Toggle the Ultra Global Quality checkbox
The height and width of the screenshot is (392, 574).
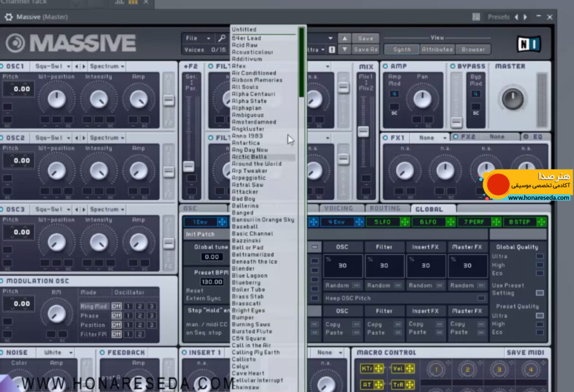[540, 256]
